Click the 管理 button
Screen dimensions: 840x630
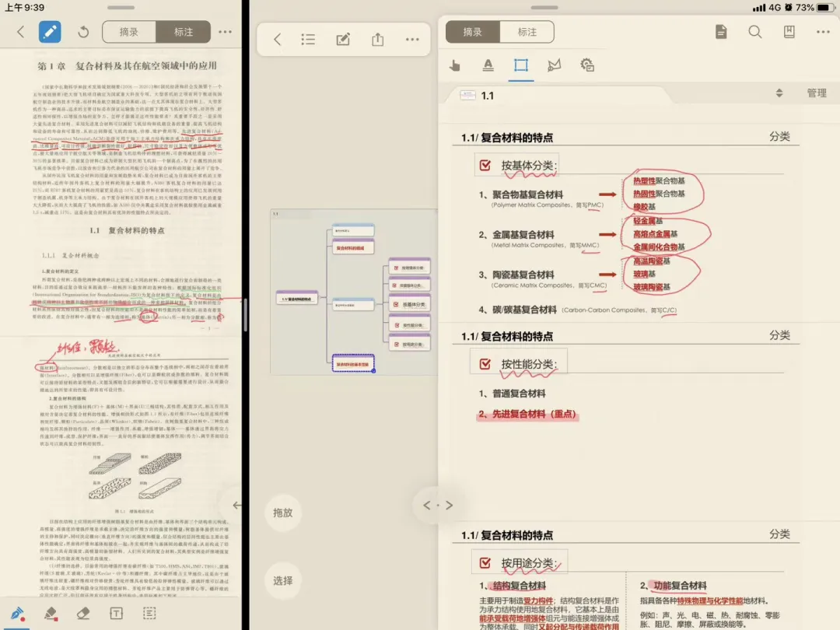tap(817, 93)
